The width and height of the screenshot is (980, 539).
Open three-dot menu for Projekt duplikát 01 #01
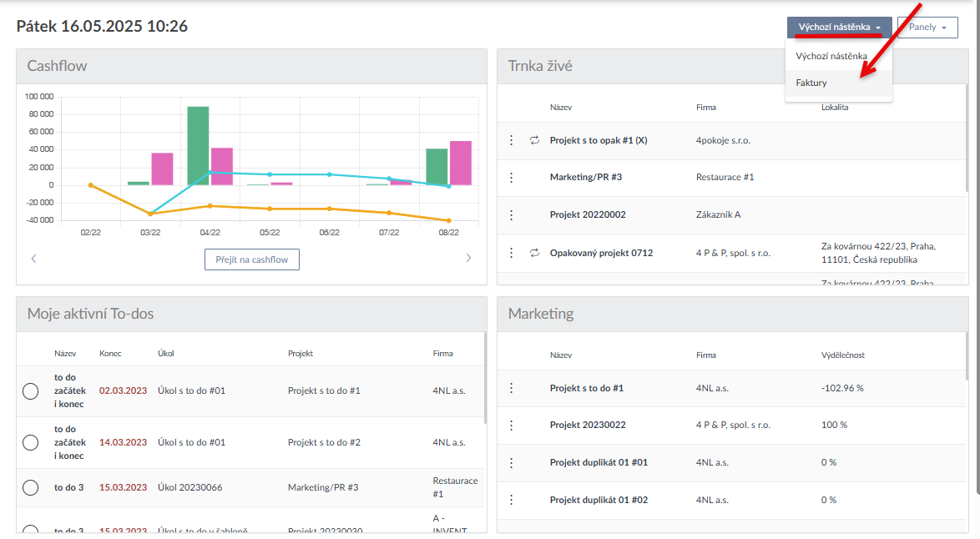[512, 462]
